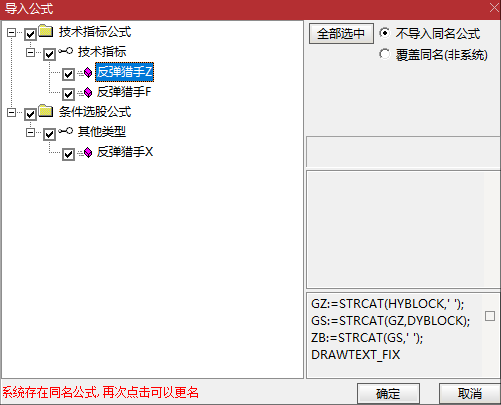Screen dimensions: 501x405
Task: Uncheck the 反弹猎手F checkbox
Action: 68,94
